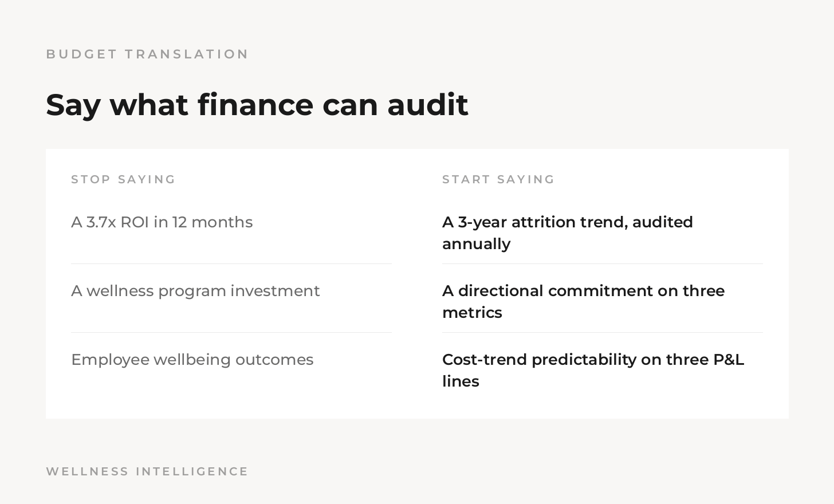Screen dimensions: 834x504
Task: Click the divider line under the ROI row
Action: [231, 263]
